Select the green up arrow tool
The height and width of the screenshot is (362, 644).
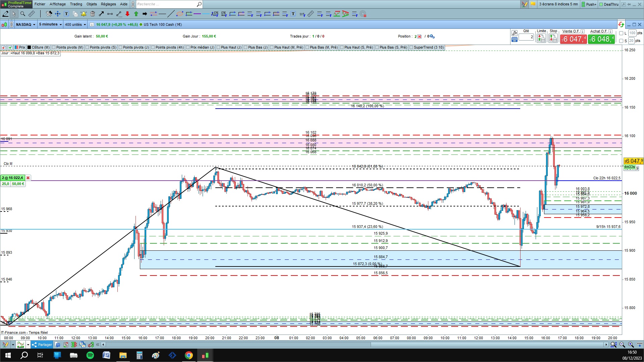136,14
